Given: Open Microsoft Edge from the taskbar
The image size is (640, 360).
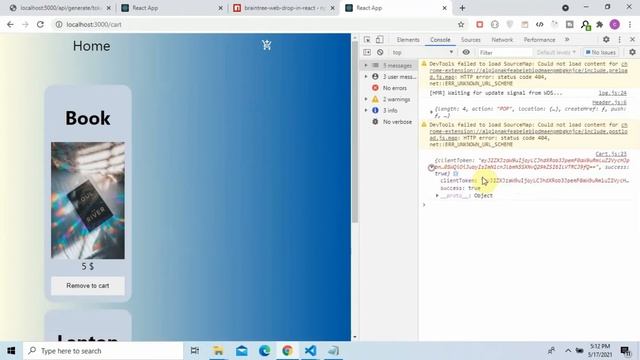Looking at the screenshot, I should (264, 351).
